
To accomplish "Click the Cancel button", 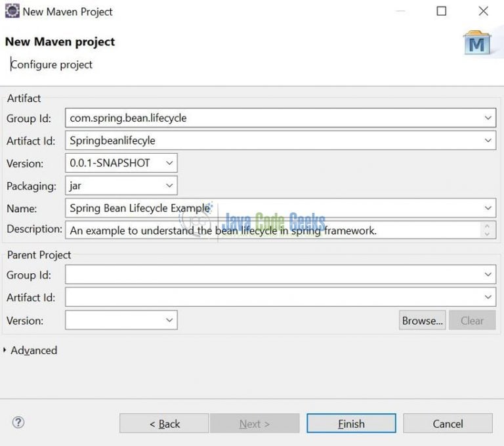I will tap(448, 424).
